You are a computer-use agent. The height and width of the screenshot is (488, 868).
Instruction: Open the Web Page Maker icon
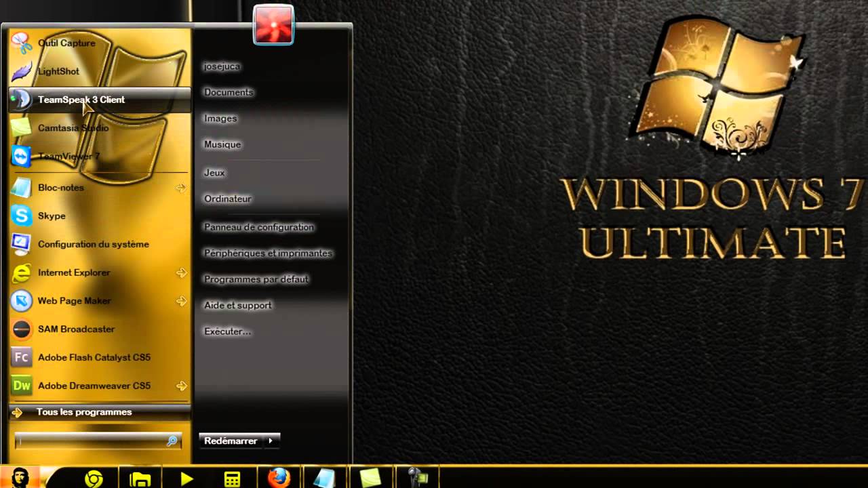click(22, 301)
